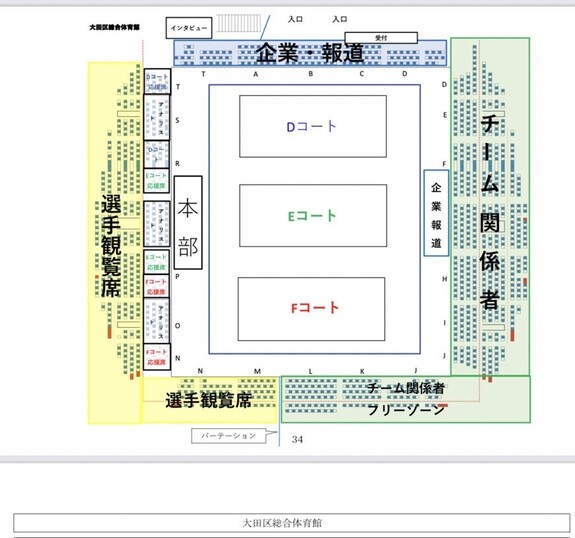Click the 企業・報道 seating banner at top
This screenshot has width=575, height=538.
tap(310, 53)
